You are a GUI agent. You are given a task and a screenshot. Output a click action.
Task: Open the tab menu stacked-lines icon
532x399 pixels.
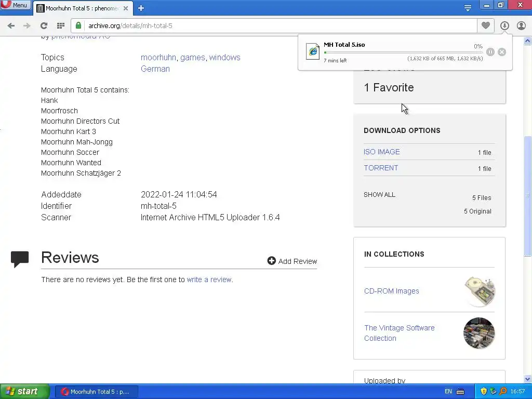pos(468,8)
